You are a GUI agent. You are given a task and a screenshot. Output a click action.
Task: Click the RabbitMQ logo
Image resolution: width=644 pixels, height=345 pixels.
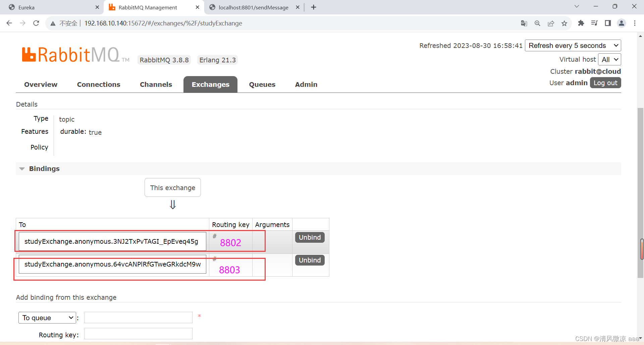tap(75, 55)
